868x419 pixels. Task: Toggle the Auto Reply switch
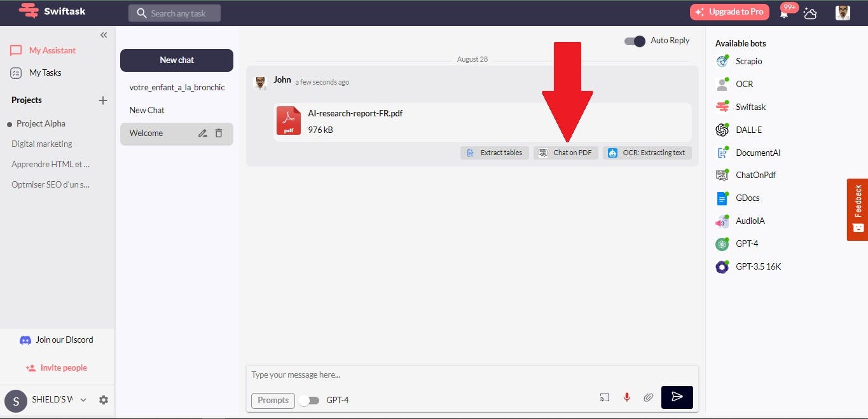635,41
